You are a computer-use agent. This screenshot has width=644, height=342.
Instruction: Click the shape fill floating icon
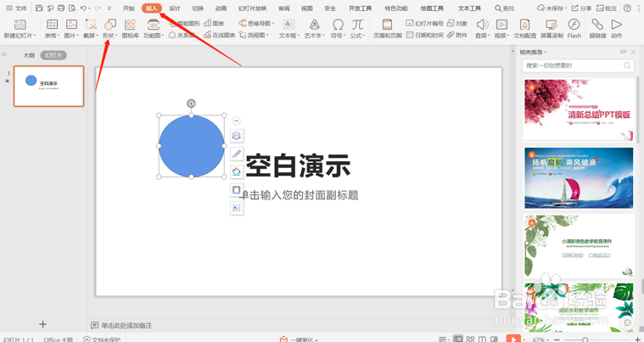pos(236,171)
